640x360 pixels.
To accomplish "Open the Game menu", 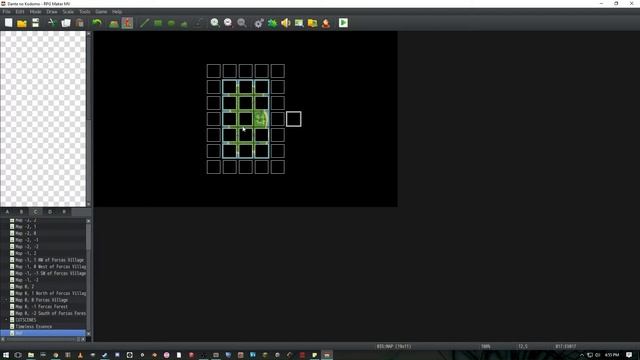I will pos(101,12).
